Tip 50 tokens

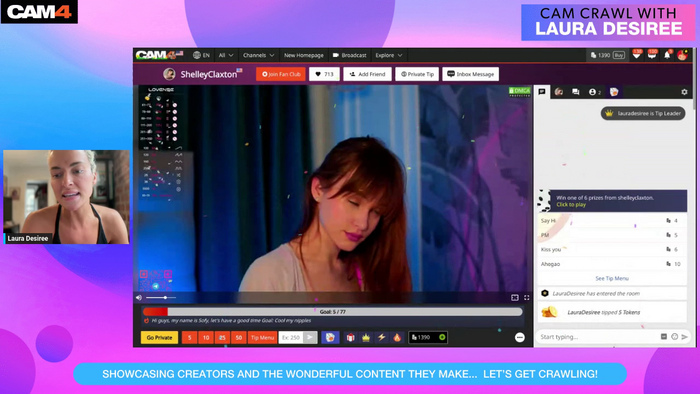click(x=238, y=337)
